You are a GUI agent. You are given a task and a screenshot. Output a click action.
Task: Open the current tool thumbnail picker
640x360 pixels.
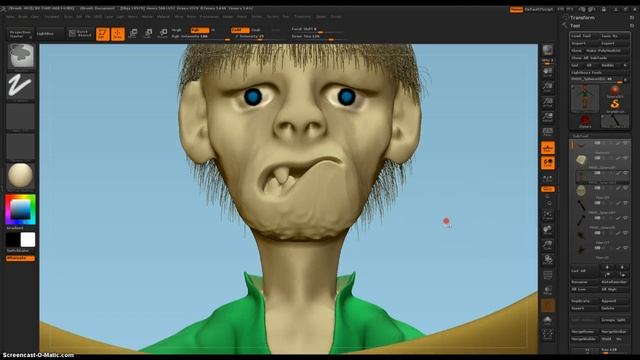click(585, 98)
